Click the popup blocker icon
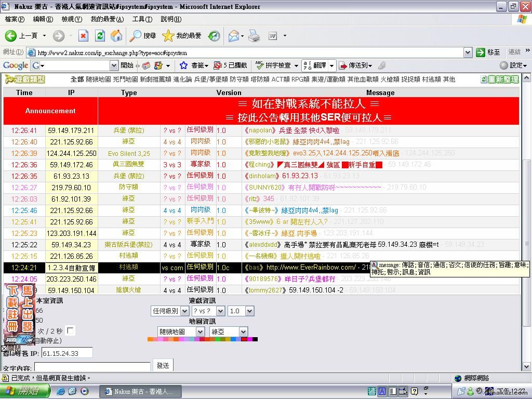532x399 pixels. (218, 65)
